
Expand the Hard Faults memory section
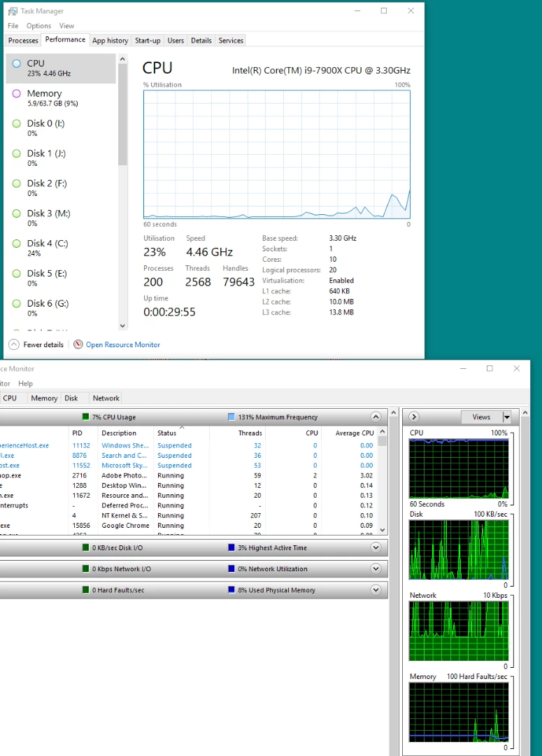tap(376, 589)
